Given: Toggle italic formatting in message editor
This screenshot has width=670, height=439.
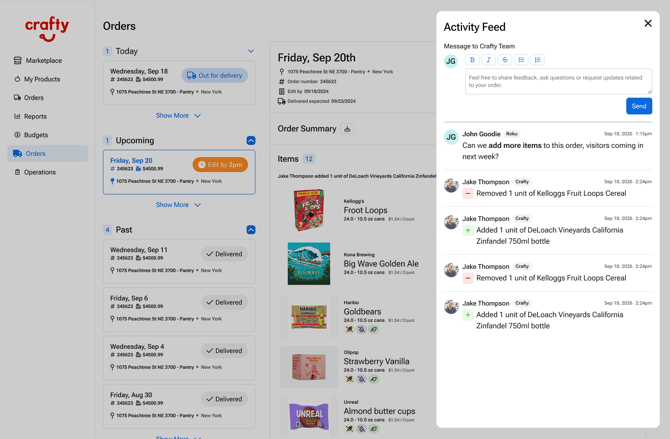Looking at the screenshot, I should (488, 60).
